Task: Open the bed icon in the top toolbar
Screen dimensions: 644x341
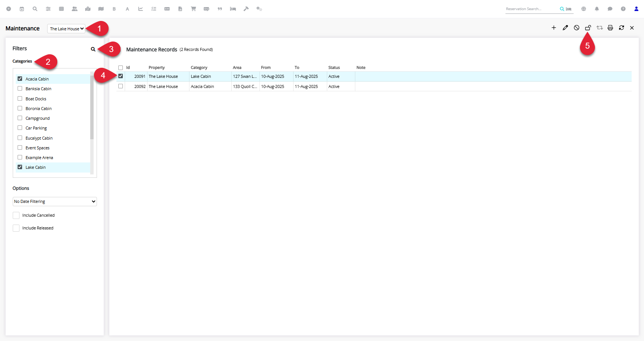Action: click(233, 9)
